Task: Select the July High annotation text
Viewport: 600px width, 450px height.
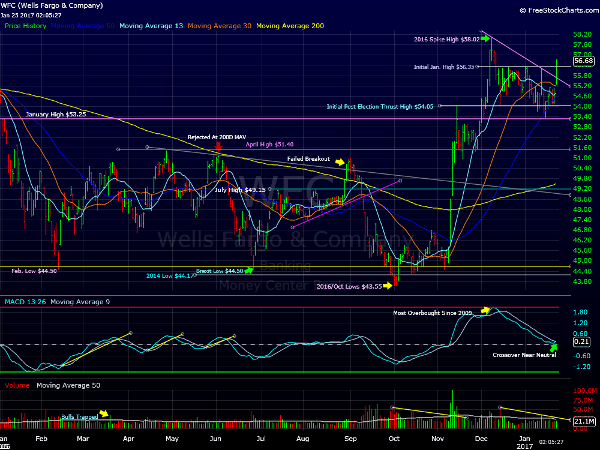Action: 240,190
